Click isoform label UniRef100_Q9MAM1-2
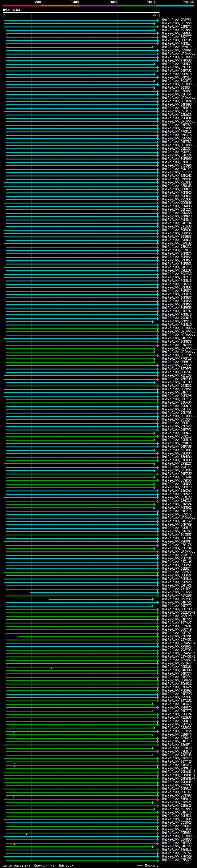The height and width of the screenshot is (868, 197). tap(179, 772)
